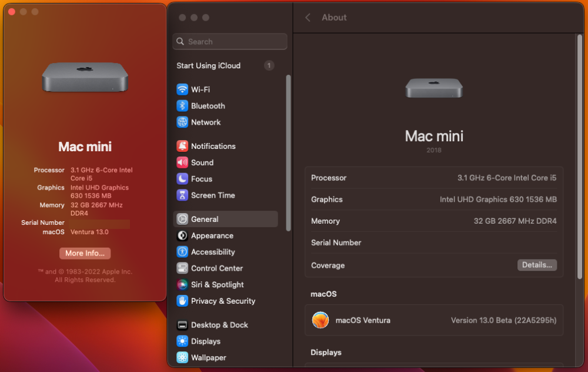This screenshot has height=372, width=588.
Task: Click 'Intel UHD Graphics 630 1536 MB' in About pane
Action: click(x=498, y=200)
